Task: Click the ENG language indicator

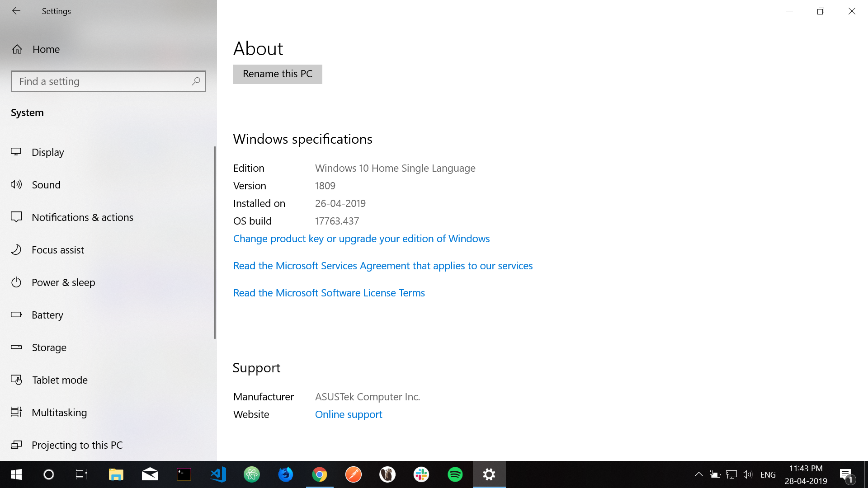Action: 768,474
